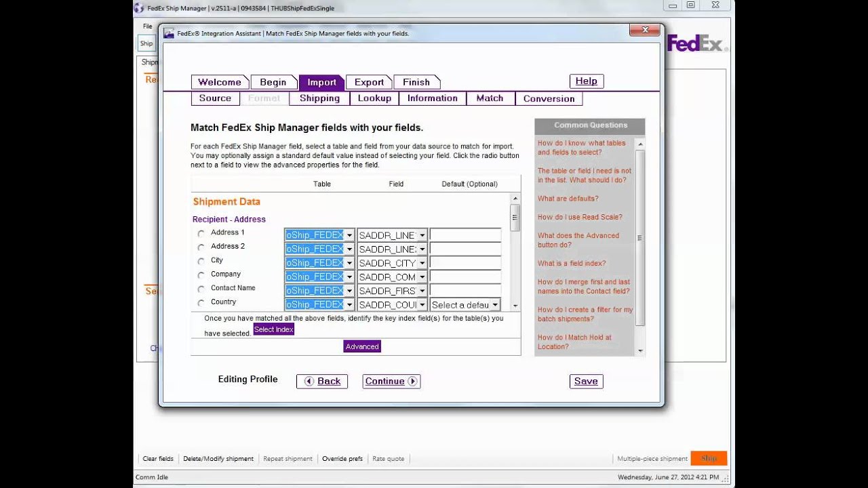
Task: Open the Information sub-tab
Action: tap(433, 98)
